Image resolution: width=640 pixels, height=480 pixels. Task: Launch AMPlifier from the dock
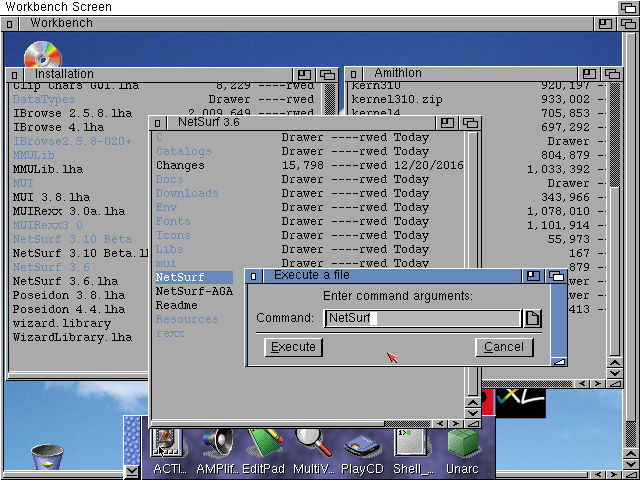tap(218, 451)
